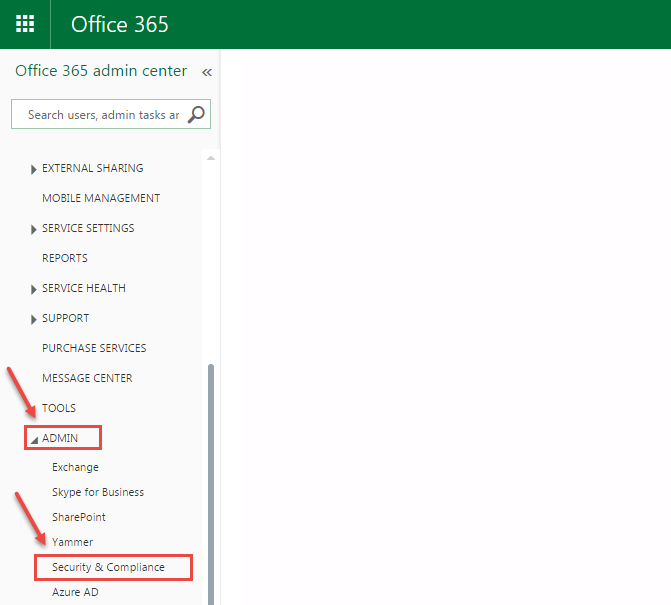Open the app launcher waffle icon
671x605 pixels.
(25, 24)
